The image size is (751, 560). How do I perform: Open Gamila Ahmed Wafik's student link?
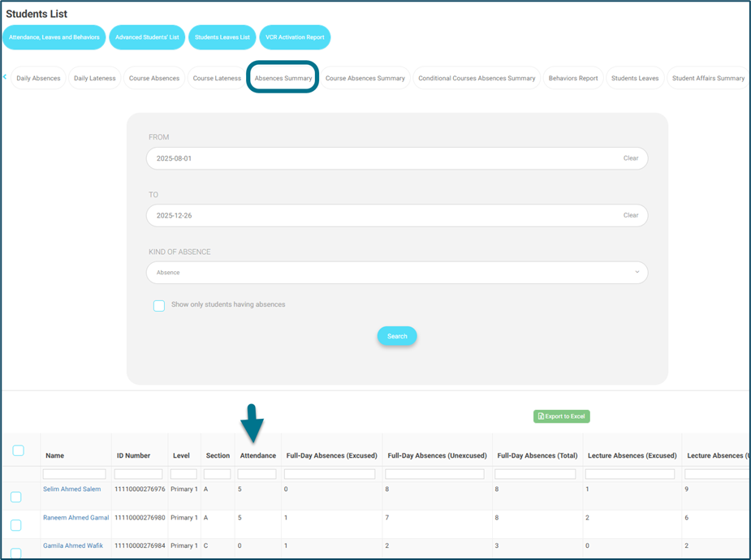73,546
